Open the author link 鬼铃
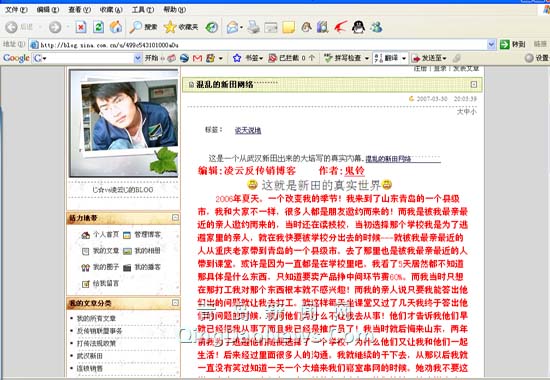The image size is (550, 380). pyautogui.click(x=355, y=171)
